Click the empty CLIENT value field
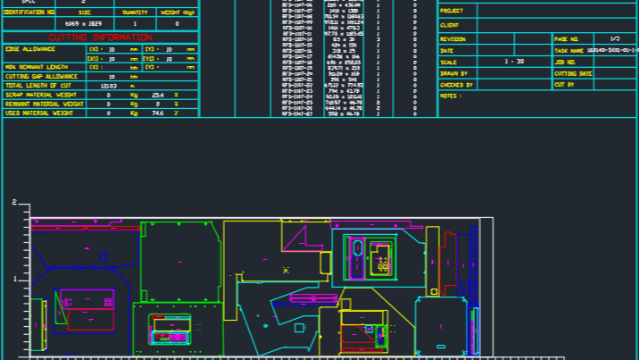 point(556,25)
